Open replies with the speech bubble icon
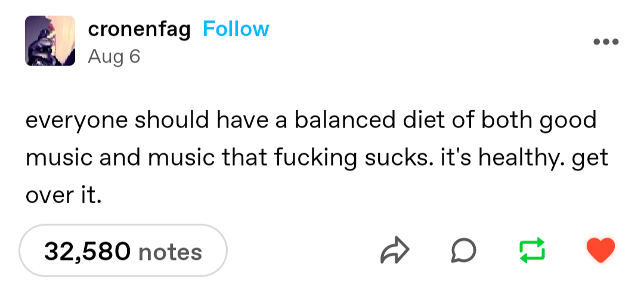The width and height of the screenshot is (644, 285). (462, 251)
